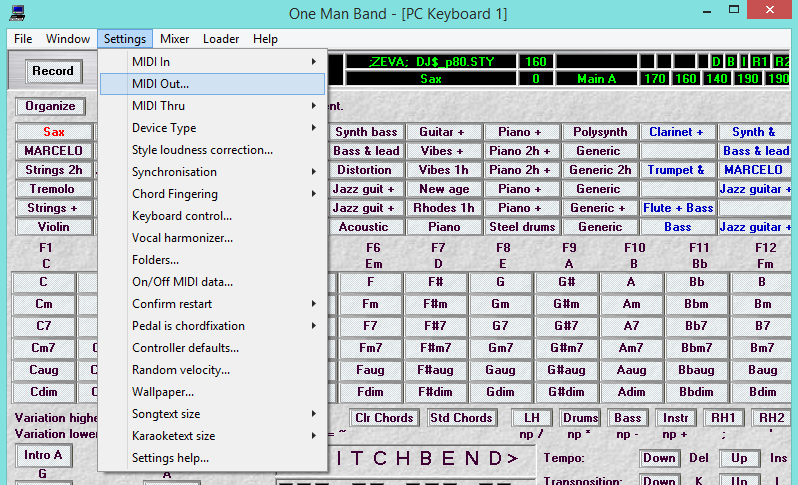
Task: Select the red Sax instrument button
Action: point(53,132)
